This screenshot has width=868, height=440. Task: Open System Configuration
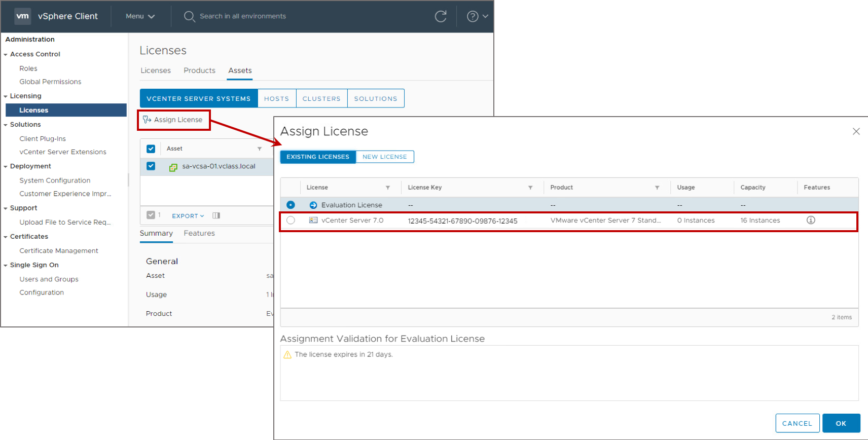(55, 180)
